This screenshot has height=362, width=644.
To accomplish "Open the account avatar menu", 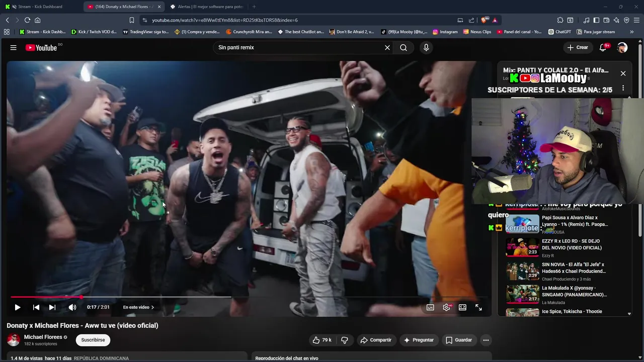I will click(x=622, y=47).
